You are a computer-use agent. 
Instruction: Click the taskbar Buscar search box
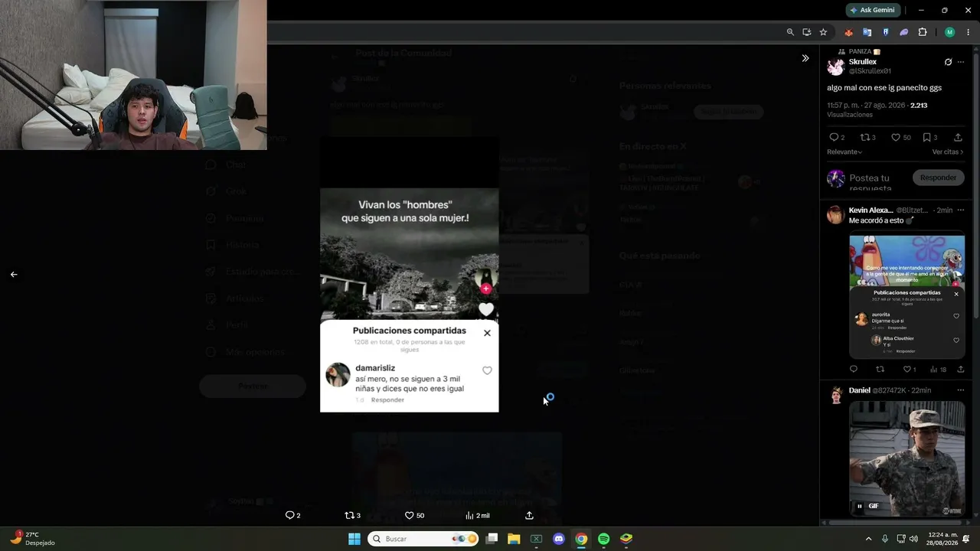point(423,539)
